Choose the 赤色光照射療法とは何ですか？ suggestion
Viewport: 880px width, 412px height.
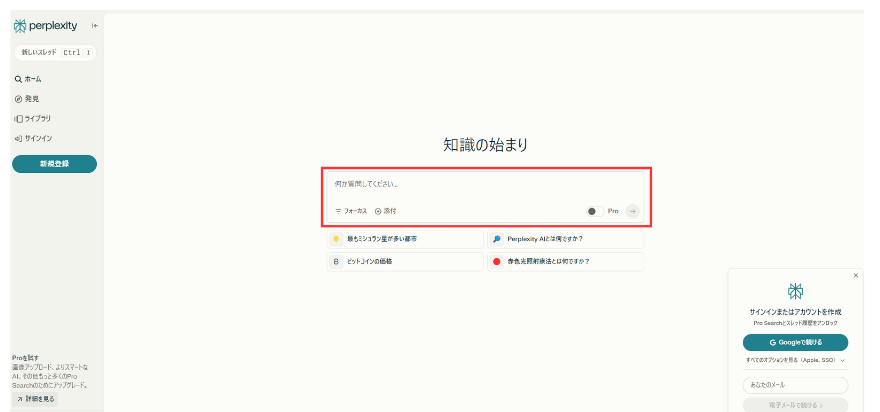pyautogui.click(x=566, y=262)
